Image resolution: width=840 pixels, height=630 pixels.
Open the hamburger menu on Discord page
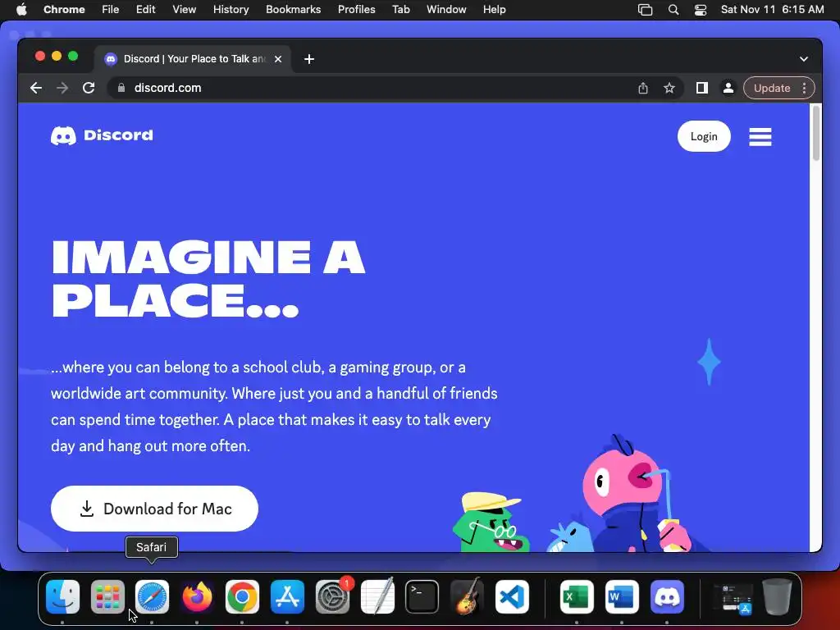pos(760,137)
